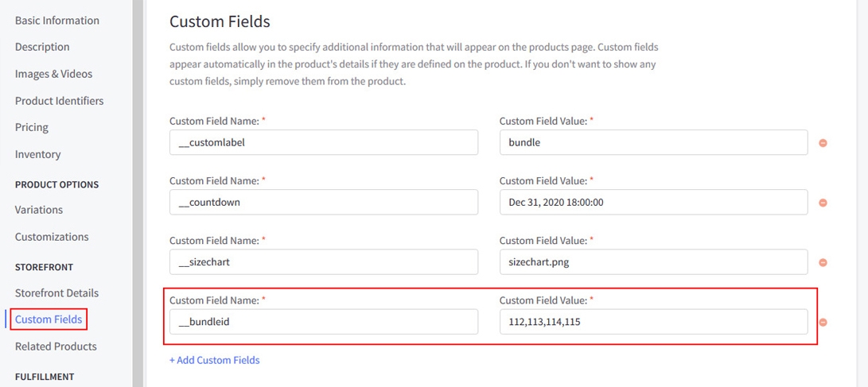
Task: Open Related Products section
Action: click(x=56, y=346)
